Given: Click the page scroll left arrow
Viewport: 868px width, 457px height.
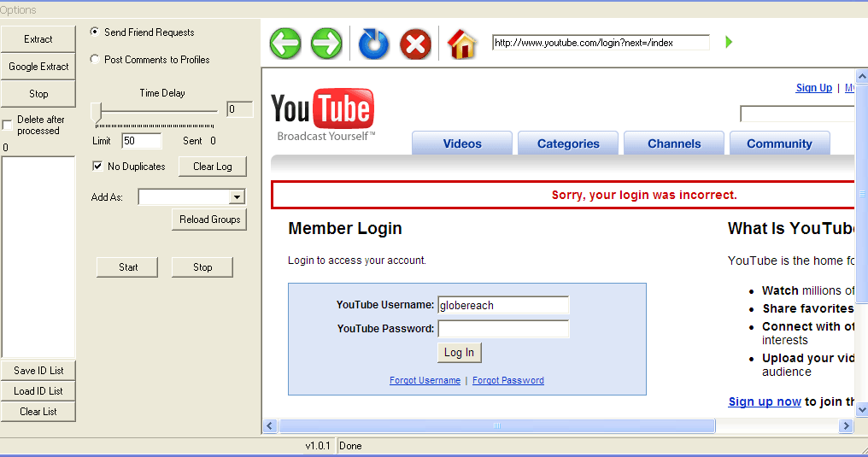Looking at the screenshot, I should pyautogui.click(x=270, y=425).
